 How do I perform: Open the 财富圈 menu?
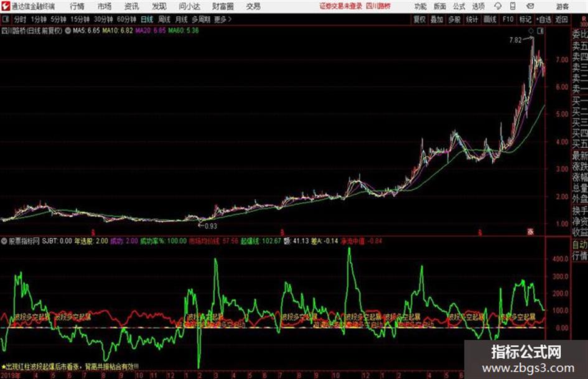pos(223,6)
